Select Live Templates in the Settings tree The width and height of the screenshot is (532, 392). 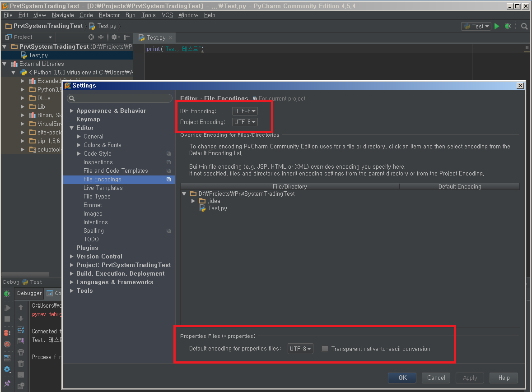(x=103, y=188)
